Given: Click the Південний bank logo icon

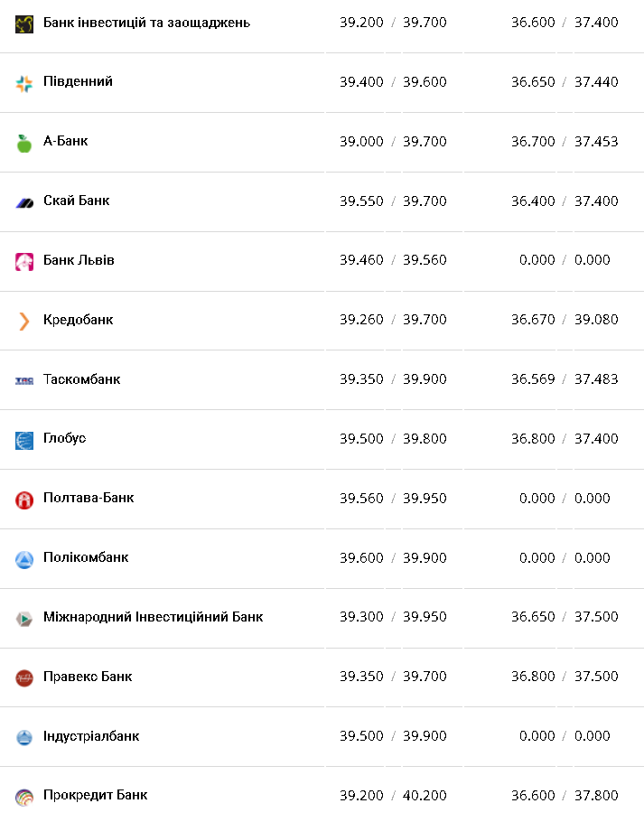Looking at the screenshot, I should (24, 83).
